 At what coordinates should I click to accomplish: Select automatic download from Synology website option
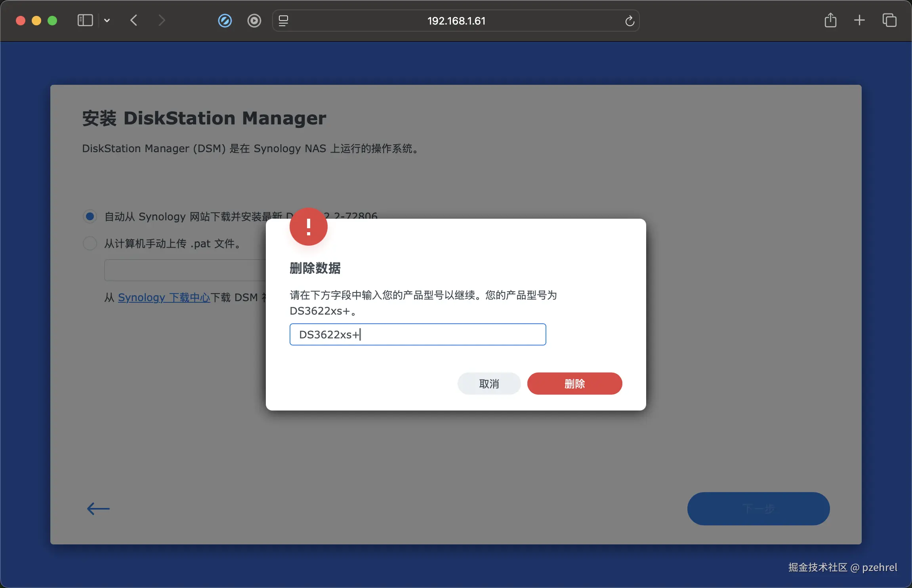90,216
